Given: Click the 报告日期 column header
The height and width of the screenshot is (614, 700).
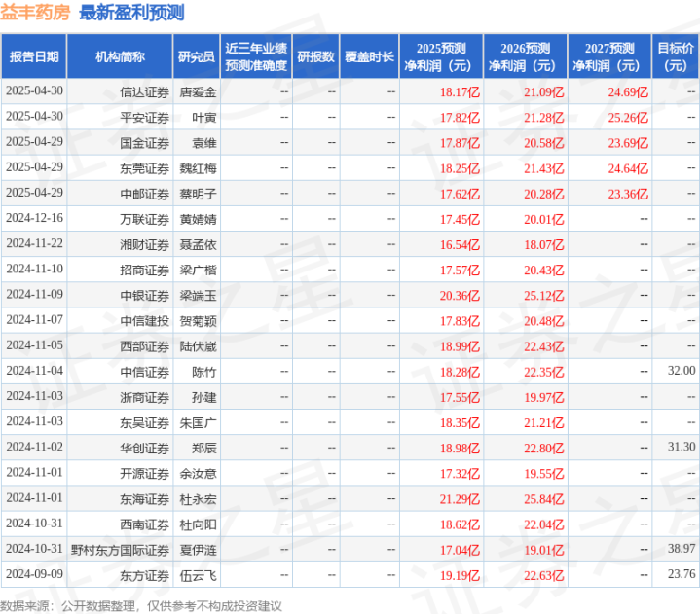Looking at the screenshot, I should [34, 56].
